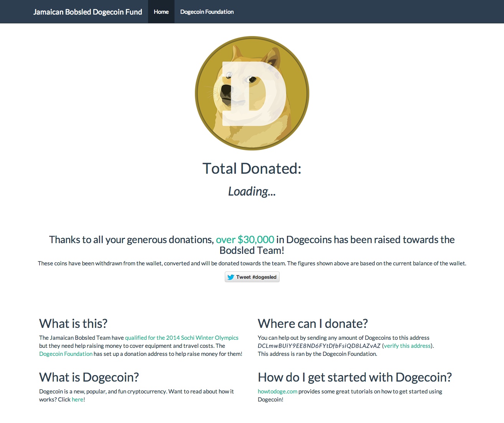Click the Tweet #dogesled button
The image size is (504, 423).
(x=252, y=277)
